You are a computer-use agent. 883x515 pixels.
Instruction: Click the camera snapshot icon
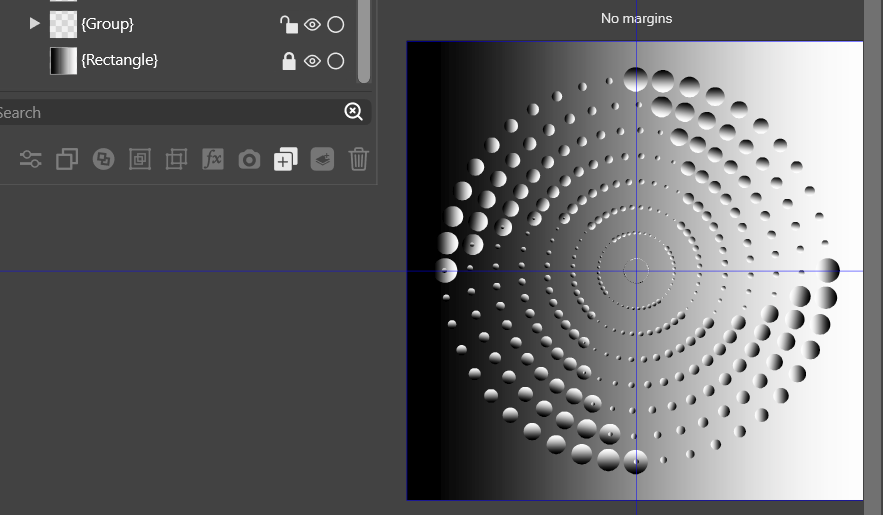249,159
